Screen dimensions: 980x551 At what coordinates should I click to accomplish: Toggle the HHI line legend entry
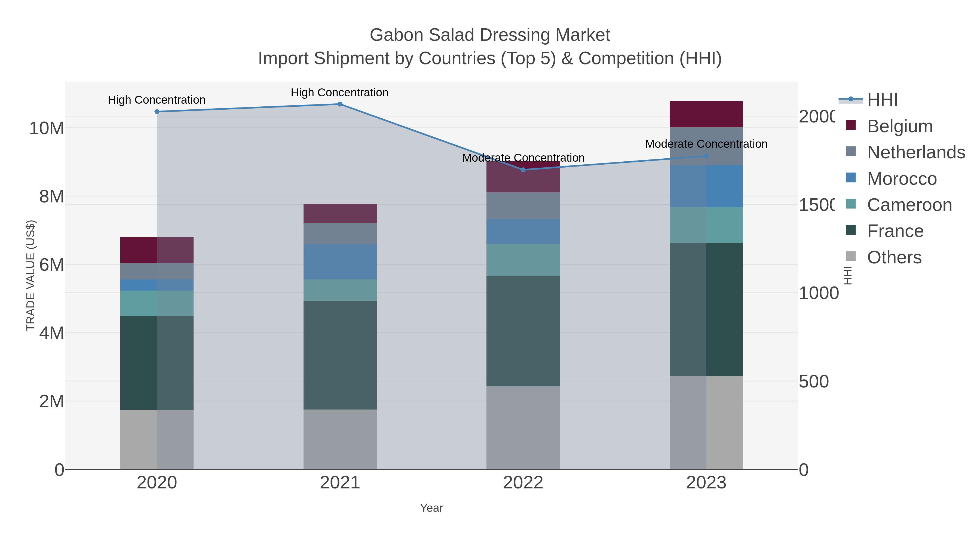[x=868, y=100]
